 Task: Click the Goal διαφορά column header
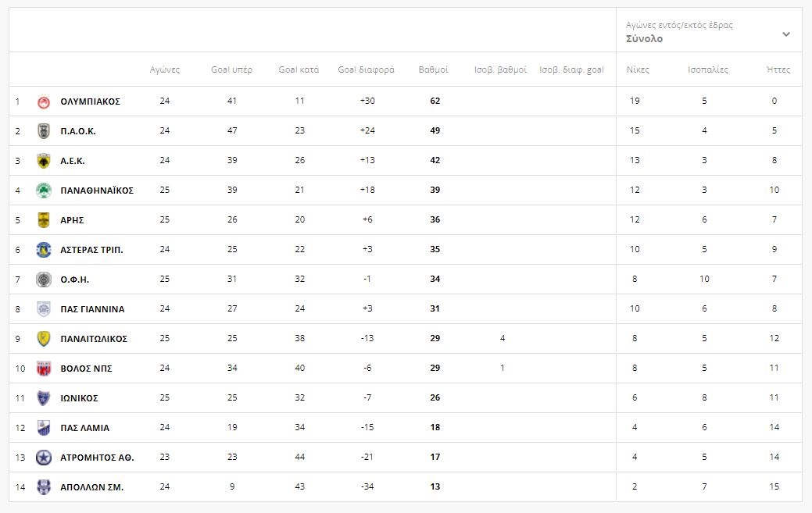(x=366, y=69)
